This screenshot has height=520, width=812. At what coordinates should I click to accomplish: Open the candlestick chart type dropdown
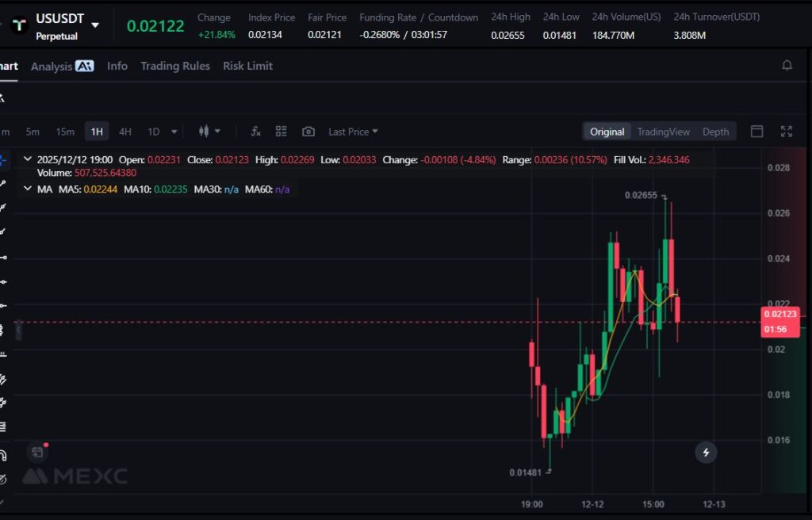coord(209,132)
